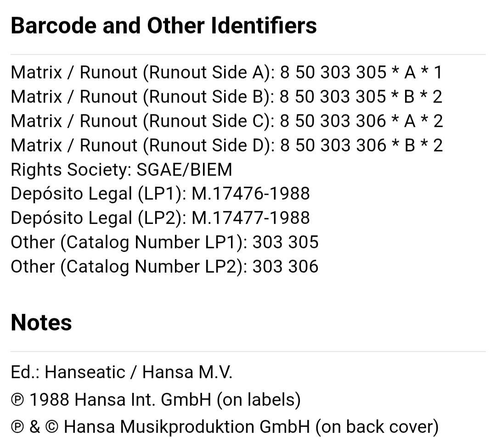
Task: Click the "(on back cover)" text
Action: (x=377, y=427)
